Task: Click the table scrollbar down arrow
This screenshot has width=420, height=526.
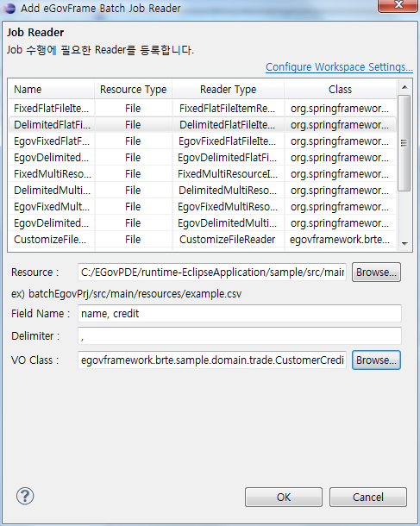Action: [x=404, y=243]
